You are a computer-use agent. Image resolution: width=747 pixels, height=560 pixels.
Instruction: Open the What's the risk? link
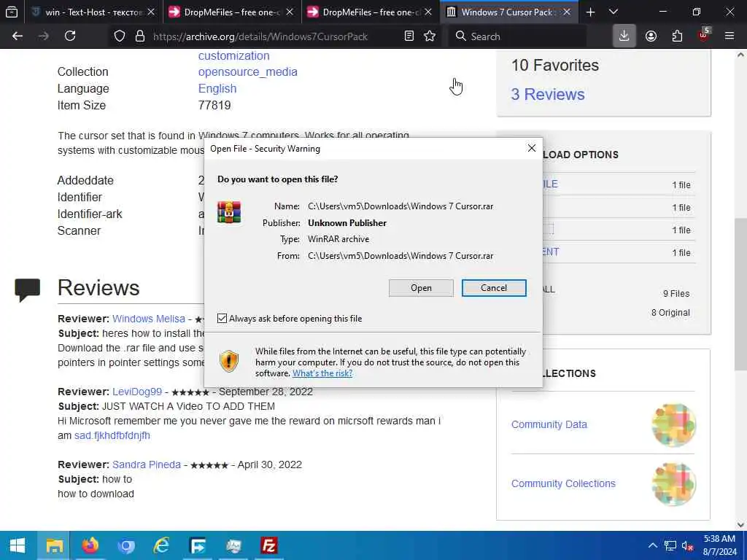pyautogui.click(x=322, y=373)
